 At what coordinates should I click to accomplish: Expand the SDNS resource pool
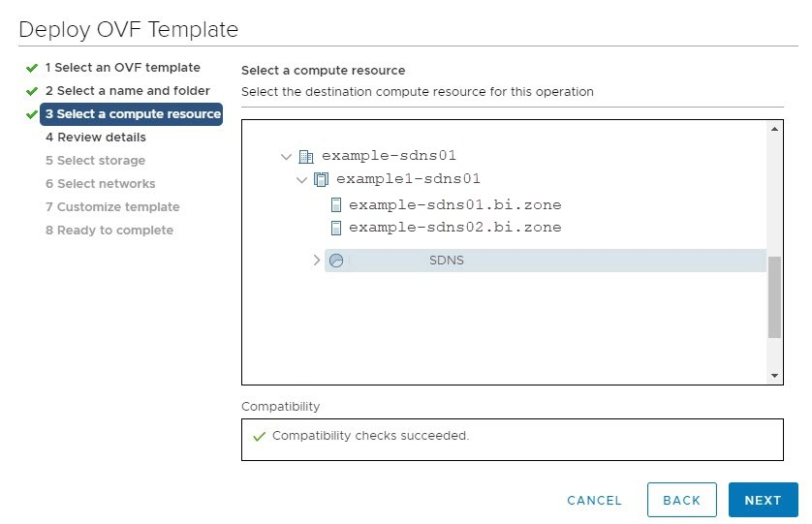[317, 260]
